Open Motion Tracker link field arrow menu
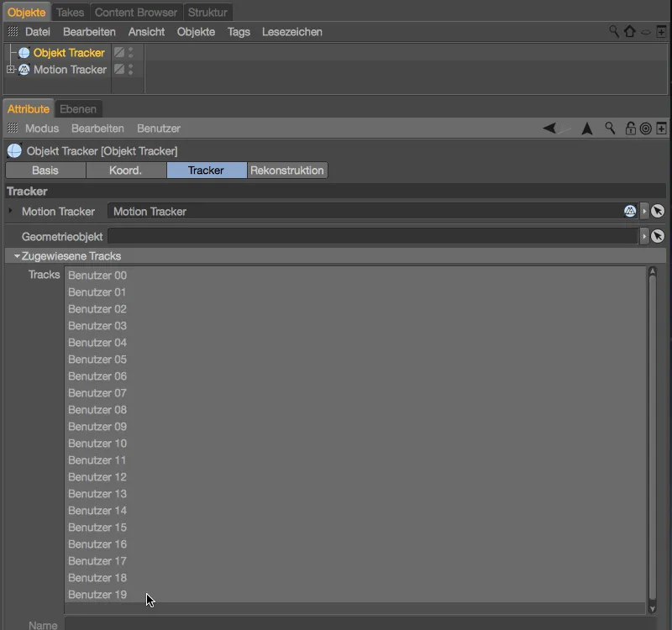672x630 pixels. click(644, 212)
